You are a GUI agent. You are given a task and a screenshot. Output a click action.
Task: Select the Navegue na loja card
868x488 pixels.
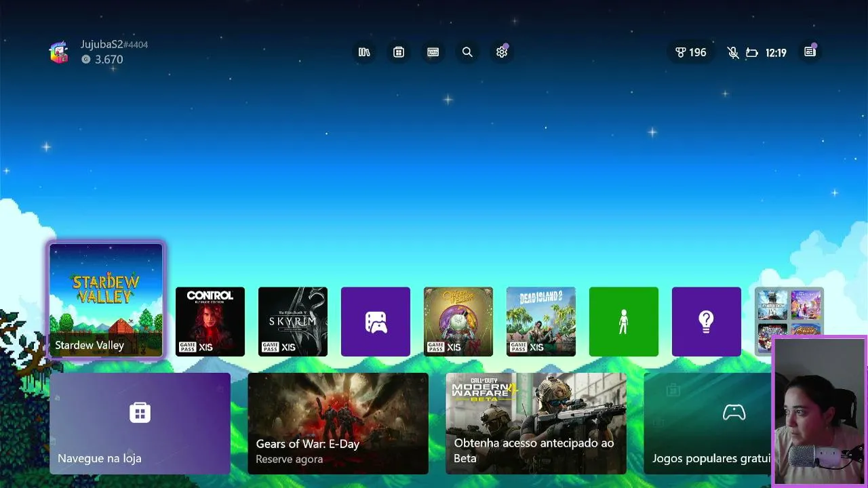140,424
